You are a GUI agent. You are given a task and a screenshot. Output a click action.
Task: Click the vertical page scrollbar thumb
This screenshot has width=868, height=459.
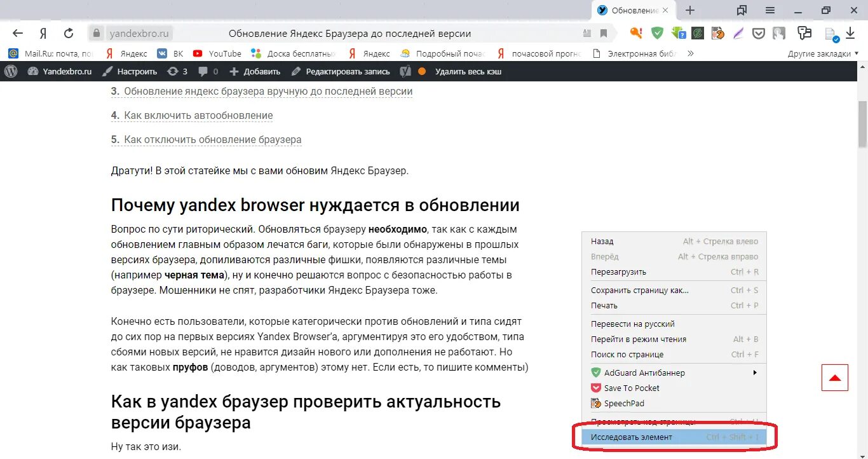pyautogui.click(x=863, y=123)
